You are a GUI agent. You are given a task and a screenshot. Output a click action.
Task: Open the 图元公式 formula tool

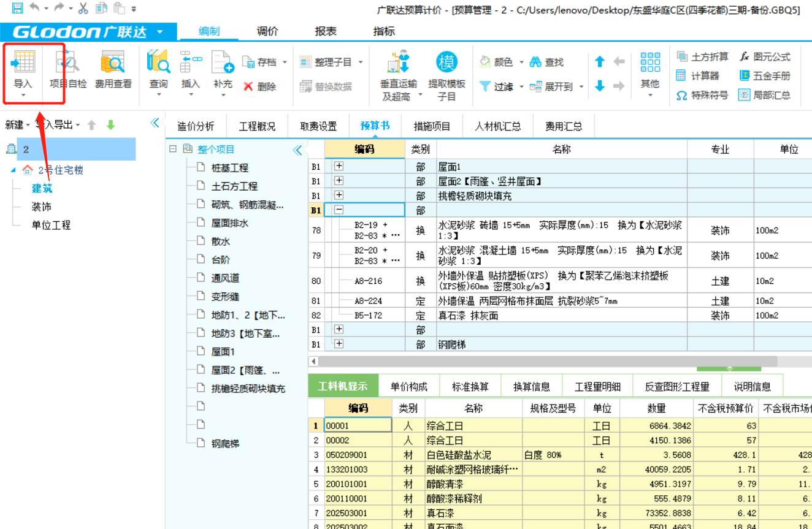765,57
